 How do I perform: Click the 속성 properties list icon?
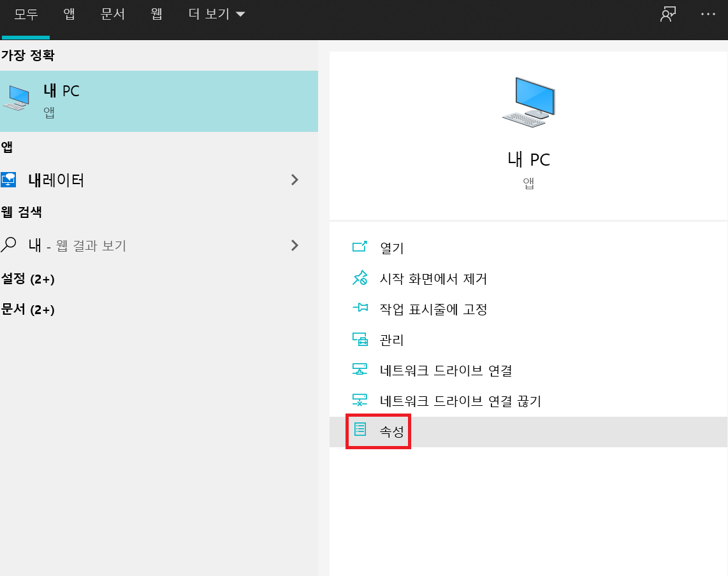(360, 429)
